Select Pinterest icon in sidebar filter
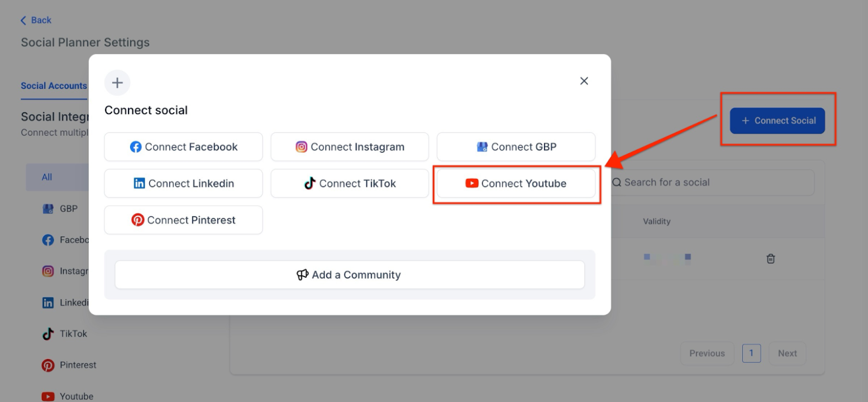 (x=48, y=365)
